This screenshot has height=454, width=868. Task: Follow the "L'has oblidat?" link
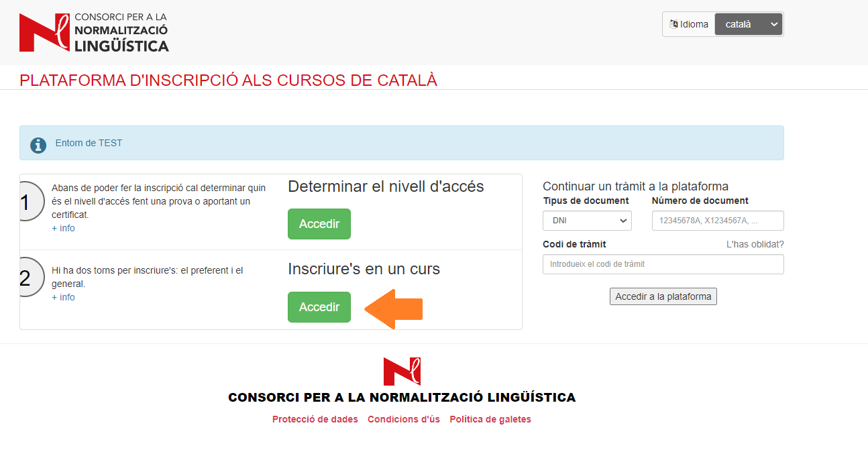(x=755, y=244)
